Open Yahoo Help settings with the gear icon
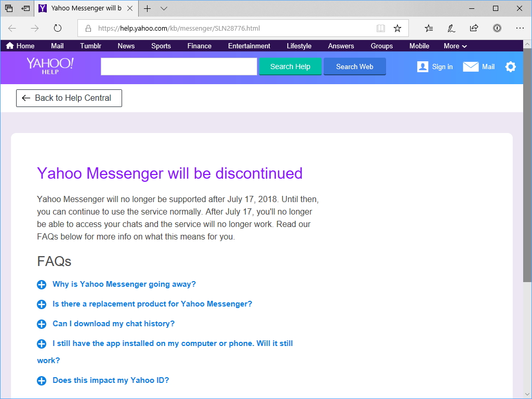The image size is (532, 399). 510,67
